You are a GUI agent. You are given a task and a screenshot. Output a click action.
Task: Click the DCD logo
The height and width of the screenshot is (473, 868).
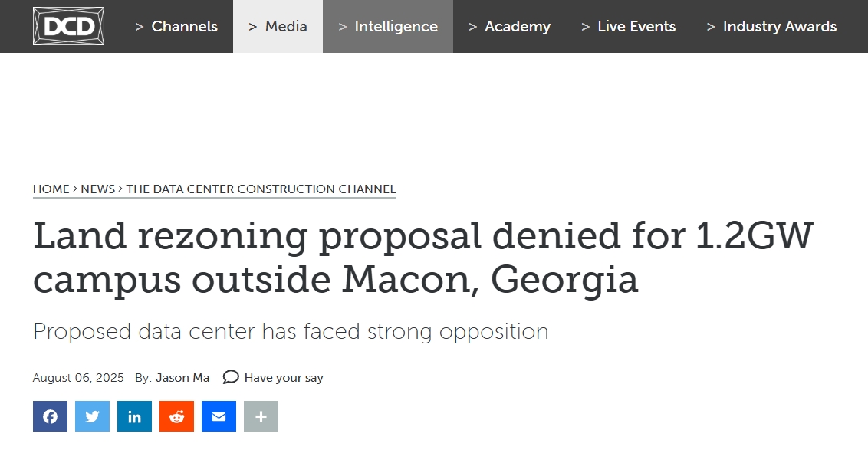click(69, 26)
